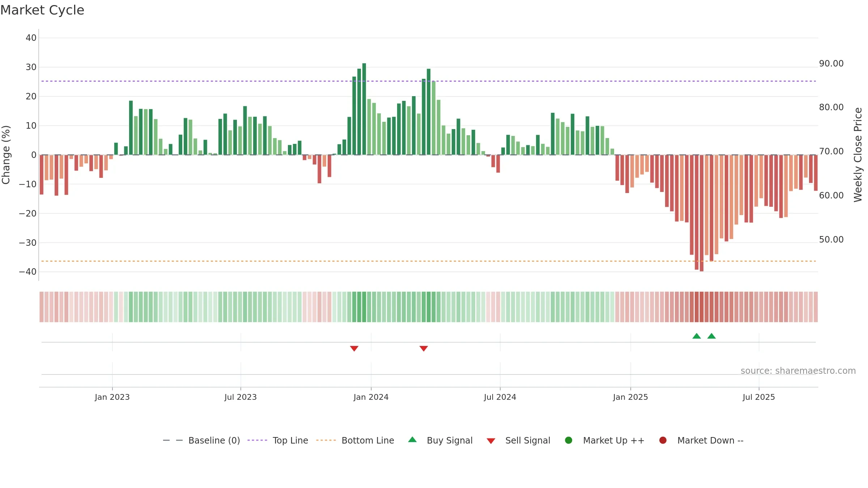The image size is (868, 488).
Task: Toggle the Buy Signal legend label
Action: pos(450,441)
